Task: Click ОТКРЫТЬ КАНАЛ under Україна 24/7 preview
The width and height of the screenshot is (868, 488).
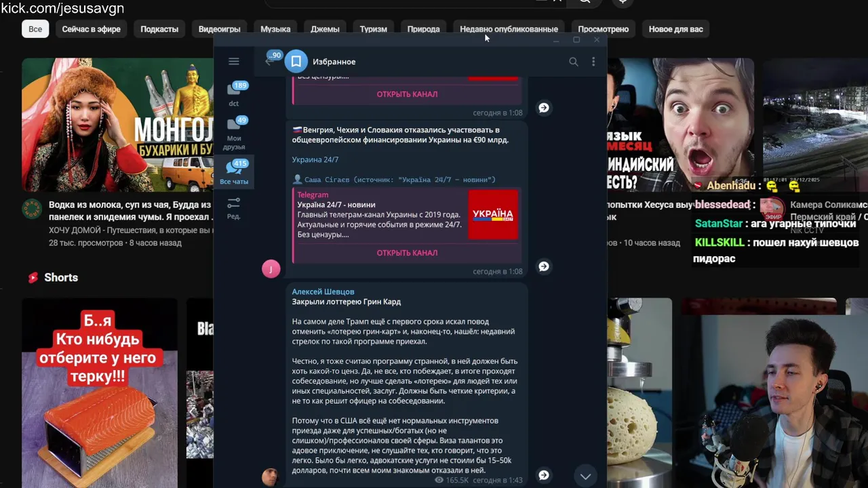Action: (407, 253)
